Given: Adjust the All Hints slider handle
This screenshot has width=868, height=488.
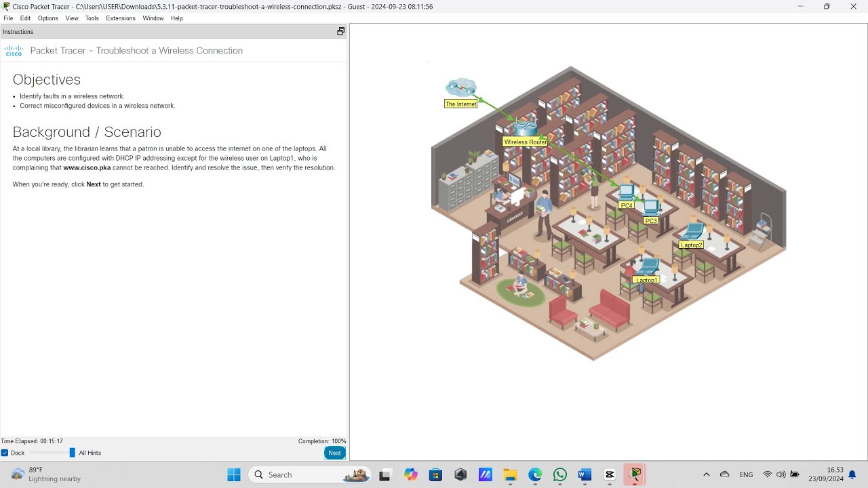Looking at the screenshot, I should click(x=73, y=453).
